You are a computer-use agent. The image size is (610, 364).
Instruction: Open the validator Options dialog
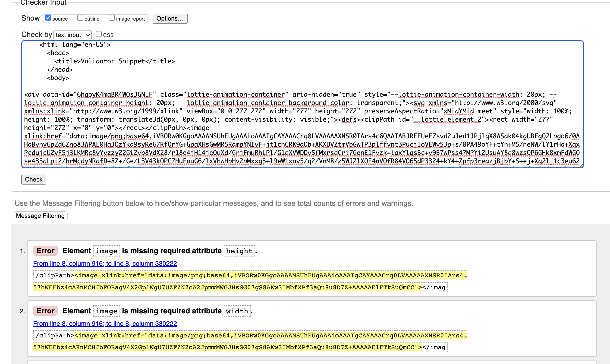(170, 19)
